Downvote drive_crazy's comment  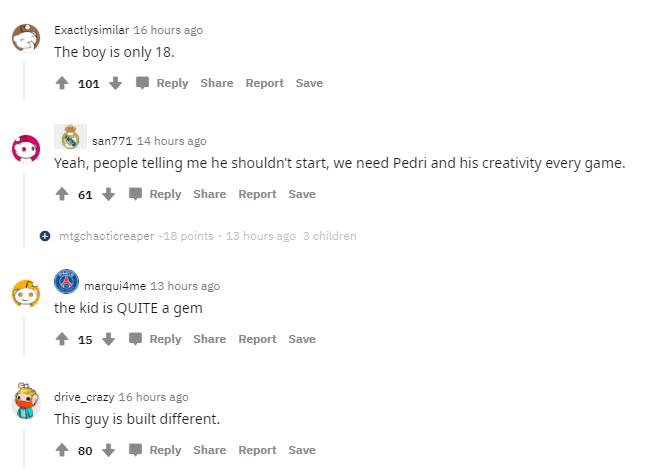click(108, 450)
